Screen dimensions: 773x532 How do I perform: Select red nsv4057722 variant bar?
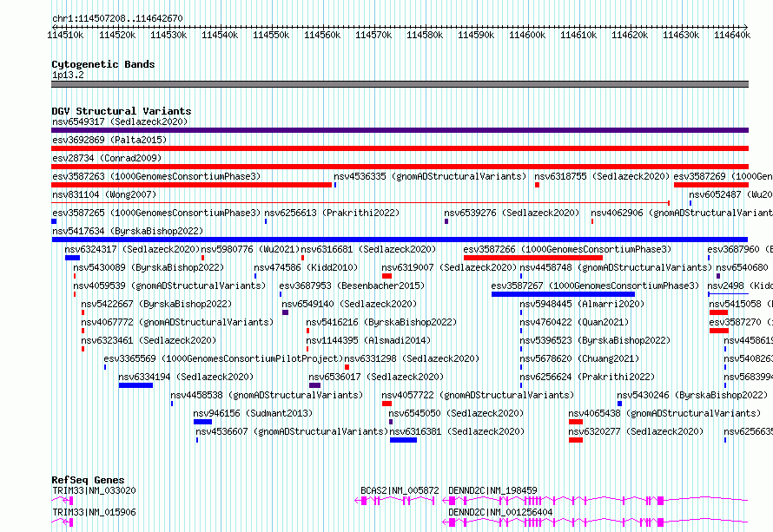point(386,404)
